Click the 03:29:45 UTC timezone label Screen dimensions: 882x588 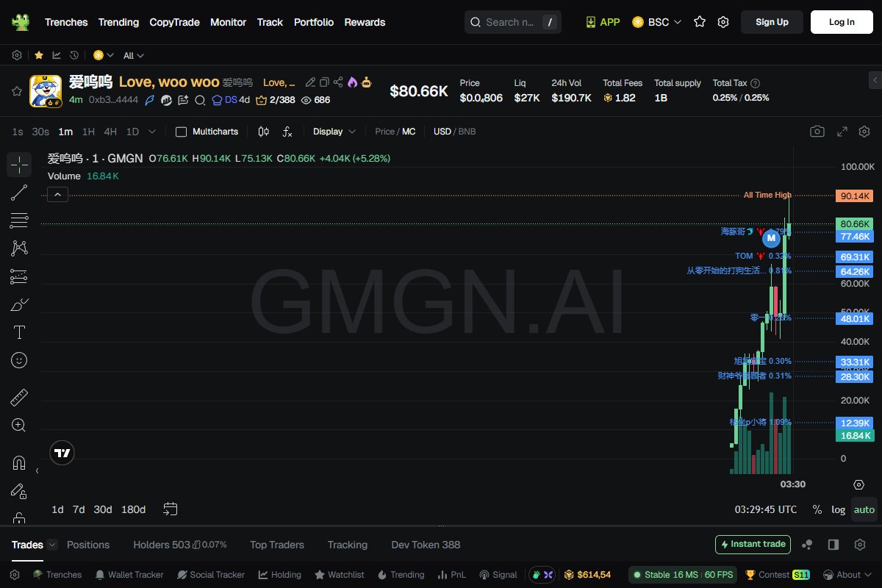(766, 509)
